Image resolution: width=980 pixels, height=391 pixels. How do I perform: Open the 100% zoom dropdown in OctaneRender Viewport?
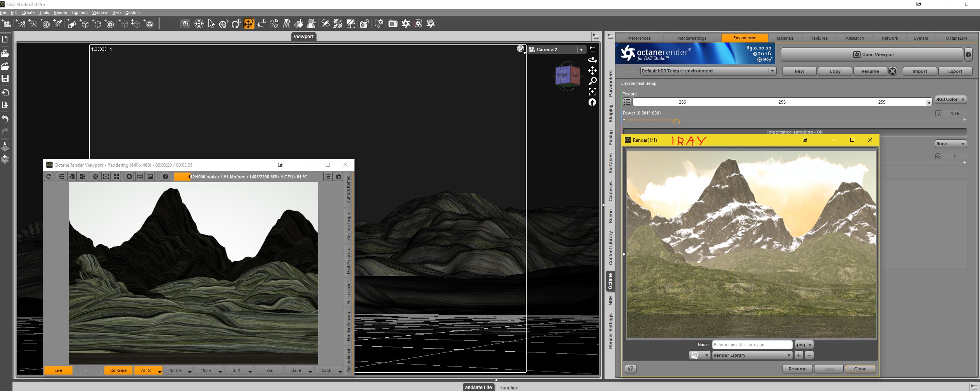(x=209, y=370)
